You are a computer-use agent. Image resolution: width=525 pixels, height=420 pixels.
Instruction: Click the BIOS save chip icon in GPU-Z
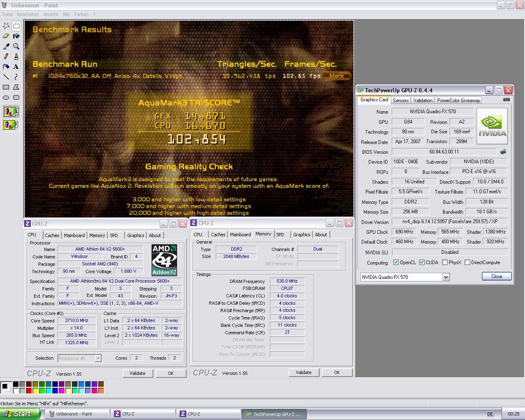(503, 152)
